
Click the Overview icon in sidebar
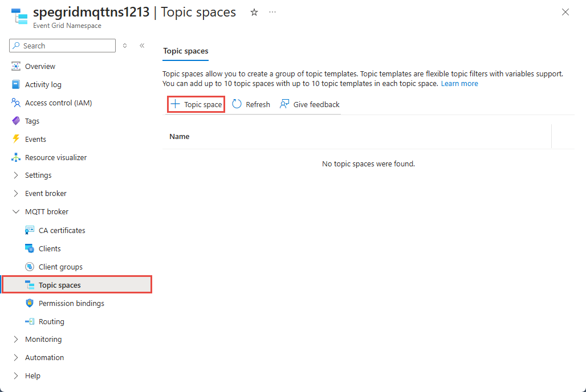pos(16,67)
